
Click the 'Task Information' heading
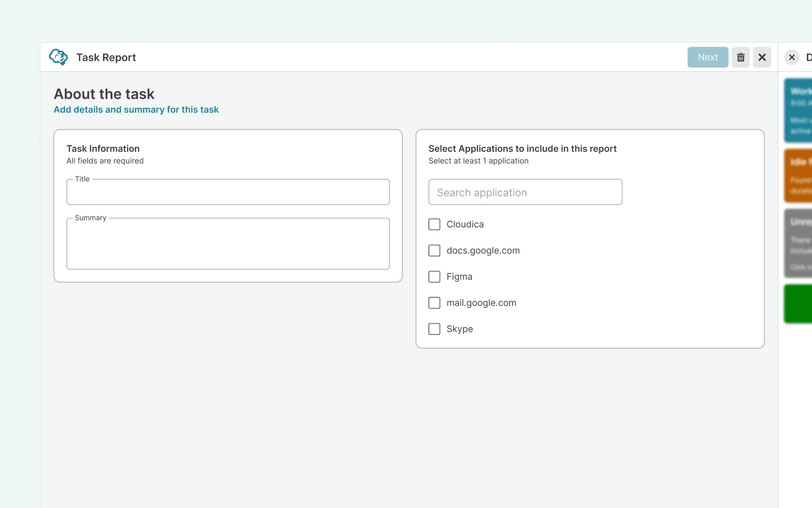tap(103, 149)
